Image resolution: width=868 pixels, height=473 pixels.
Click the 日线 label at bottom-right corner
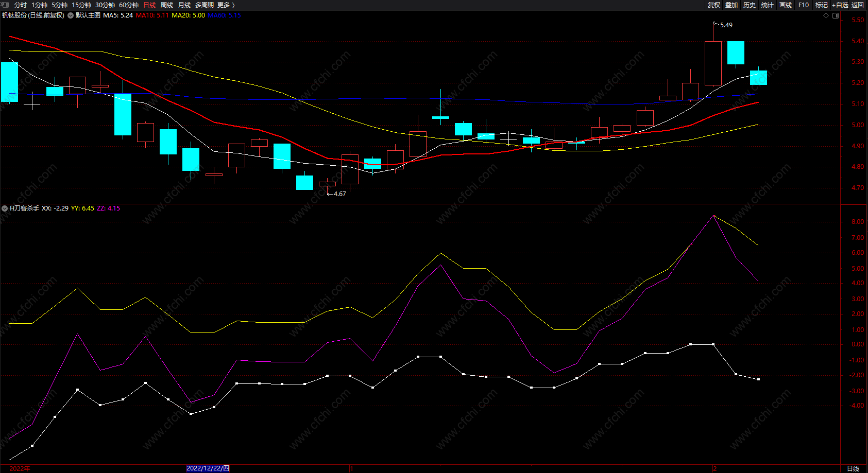pyautogui.click(x=853, y=468)
